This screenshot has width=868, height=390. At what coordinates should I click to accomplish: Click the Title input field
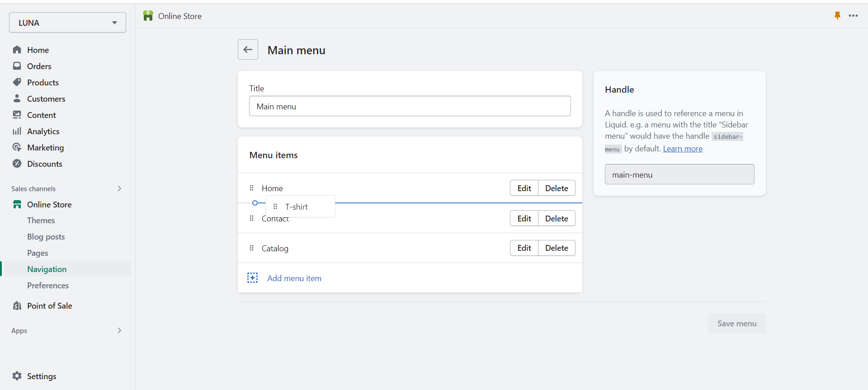(x=410, y=106)
